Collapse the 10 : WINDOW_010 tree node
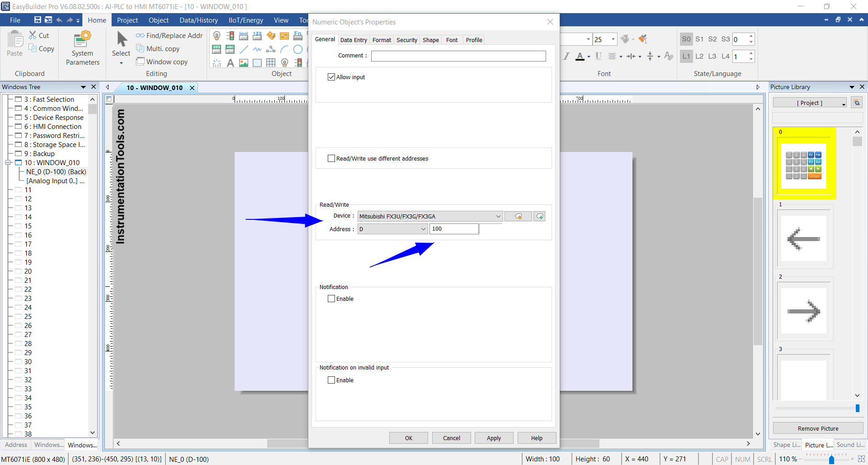 pos(8,163)
